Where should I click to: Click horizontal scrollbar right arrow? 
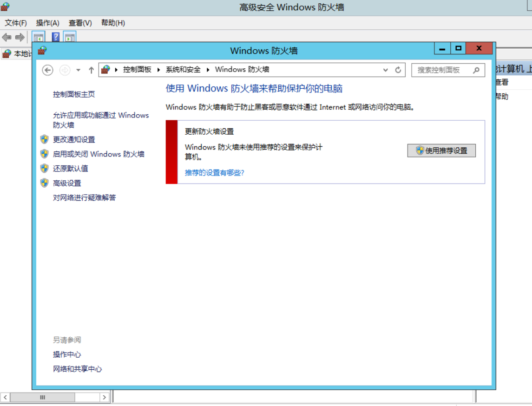coord(104,397)
